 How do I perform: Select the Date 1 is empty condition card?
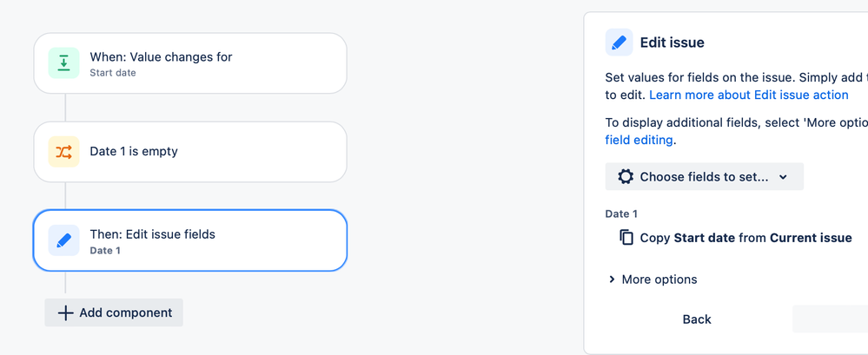190,152
